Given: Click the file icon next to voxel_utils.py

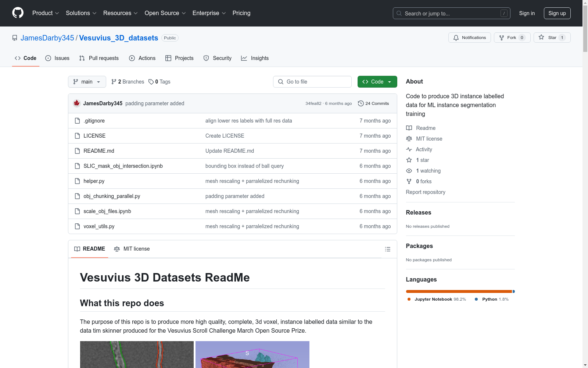Looking at the screenshot, I should click(77, 226).
